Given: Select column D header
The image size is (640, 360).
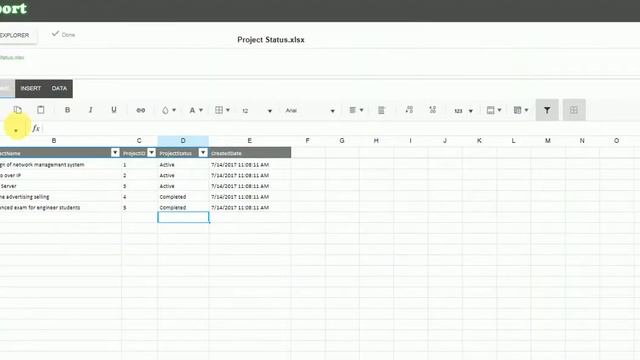Looking at the screenshot, I should (183, 141).
